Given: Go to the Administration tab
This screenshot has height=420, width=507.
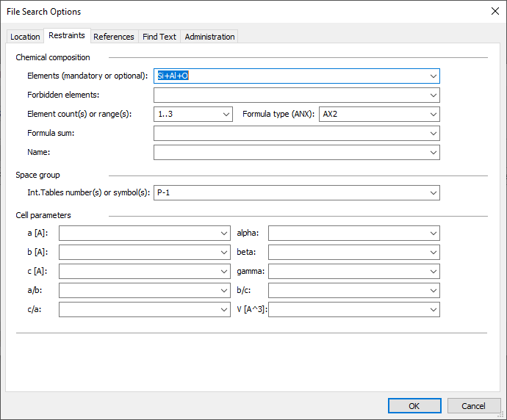Looking at the screenshot, I should pyautogui.click(x=209, y=37).
